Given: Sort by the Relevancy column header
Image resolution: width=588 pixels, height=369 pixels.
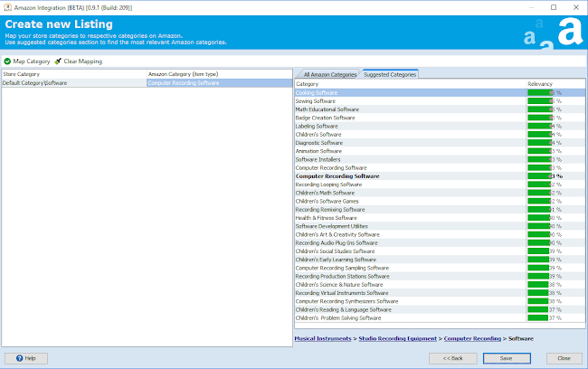Looking at the screenshot, I should 555,84.
